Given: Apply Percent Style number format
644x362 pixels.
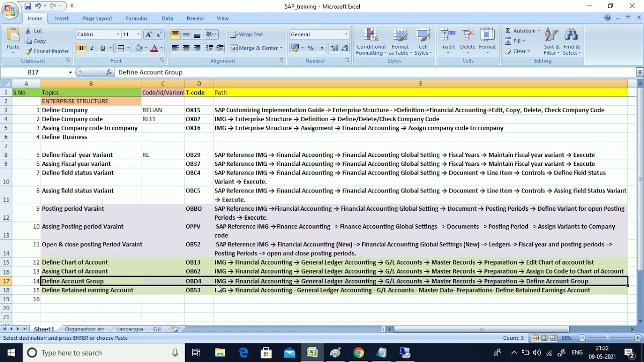Looking at the screenshot, I should tap(311, 48).
